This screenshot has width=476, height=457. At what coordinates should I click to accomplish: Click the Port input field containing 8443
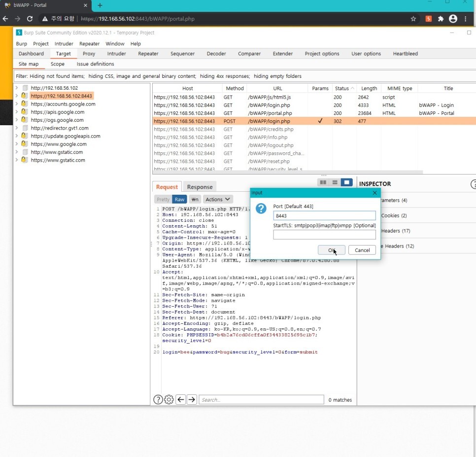pos(324,215)
